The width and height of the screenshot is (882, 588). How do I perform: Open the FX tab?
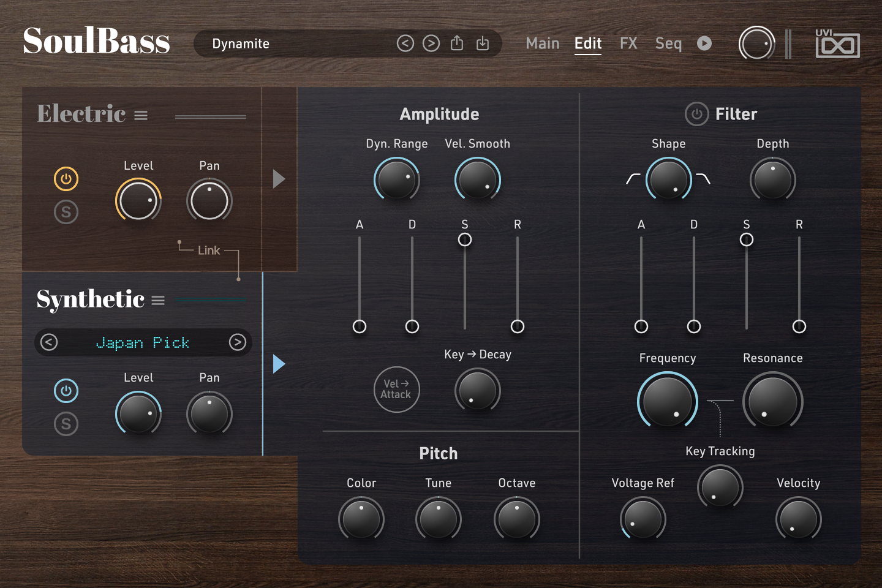coord(628,43)
